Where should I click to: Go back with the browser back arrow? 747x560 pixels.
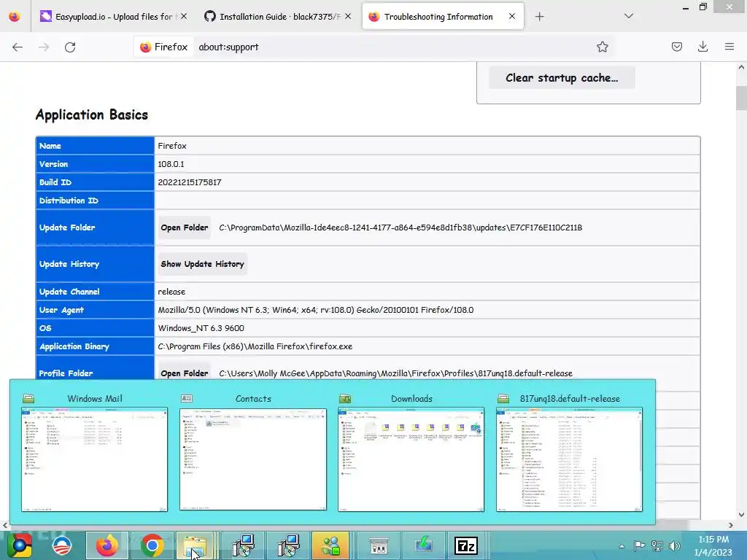tap(18, 47)
